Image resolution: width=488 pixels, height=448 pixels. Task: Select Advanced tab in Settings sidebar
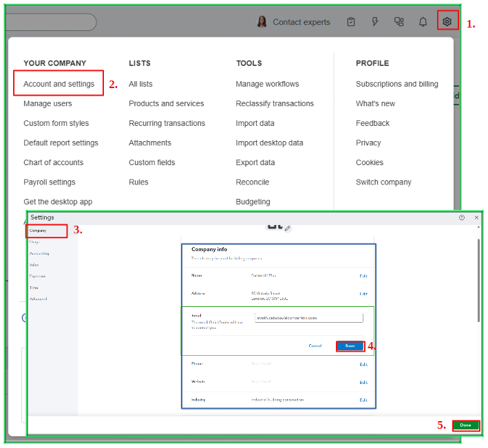click(x=39, y=299)
